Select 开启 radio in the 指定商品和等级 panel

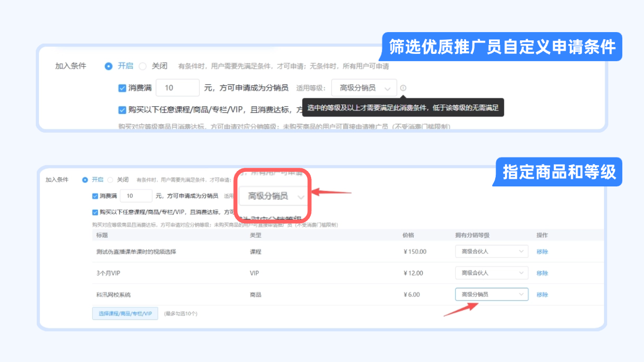[85, 180]
